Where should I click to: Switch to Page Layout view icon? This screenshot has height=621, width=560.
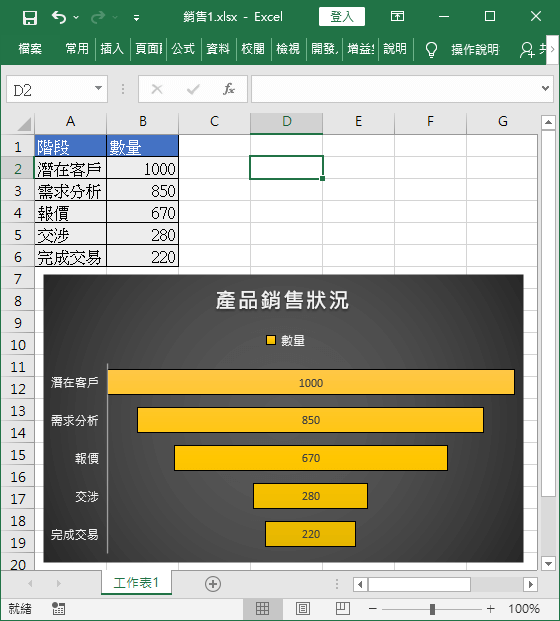[303, 608]
